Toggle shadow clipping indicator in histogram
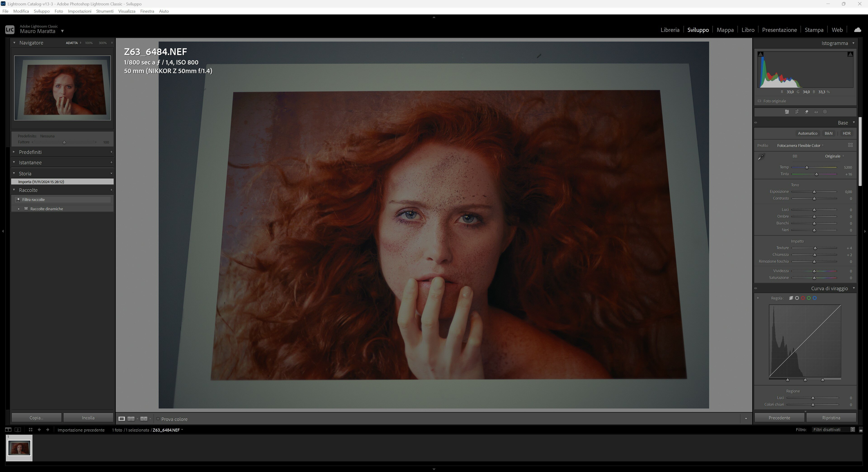The image size is (868, 472). pyautogui.click(x=760, y=54)
